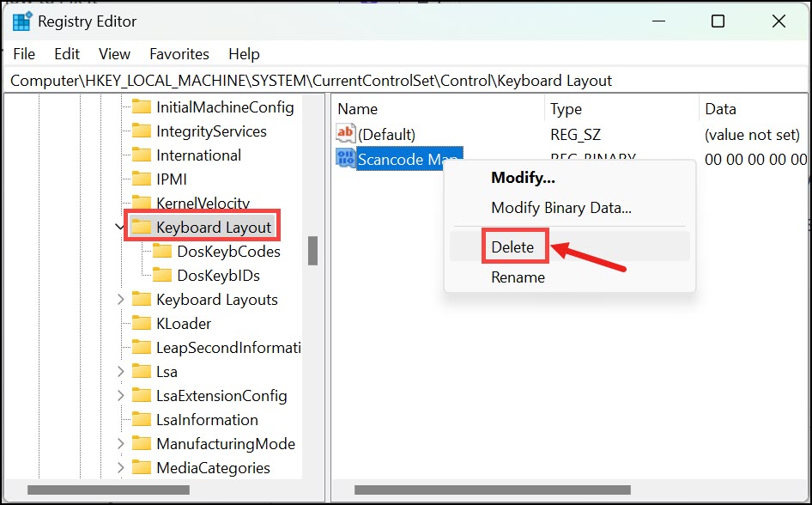Click the REG_SZ type cell
Viewport: 812px width, 505px height.
[x=575, y=135]
